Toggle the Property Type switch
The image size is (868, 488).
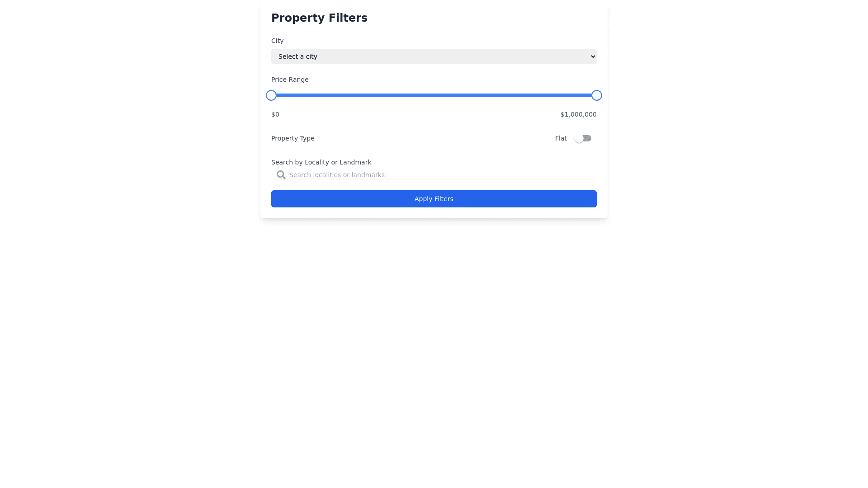coord(583,138)
